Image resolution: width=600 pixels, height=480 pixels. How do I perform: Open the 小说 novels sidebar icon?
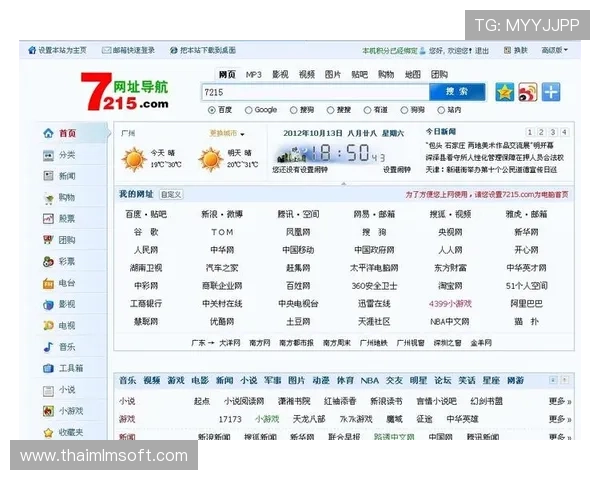tap(49, 390)
